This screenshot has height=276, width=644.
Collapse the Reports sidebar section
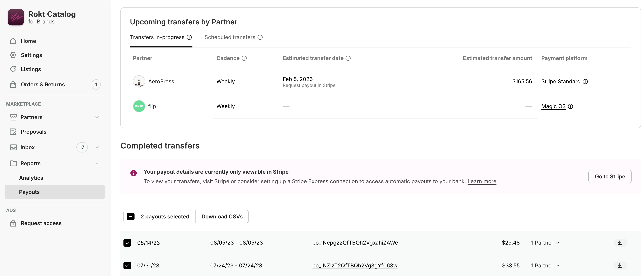pos(97,163)
